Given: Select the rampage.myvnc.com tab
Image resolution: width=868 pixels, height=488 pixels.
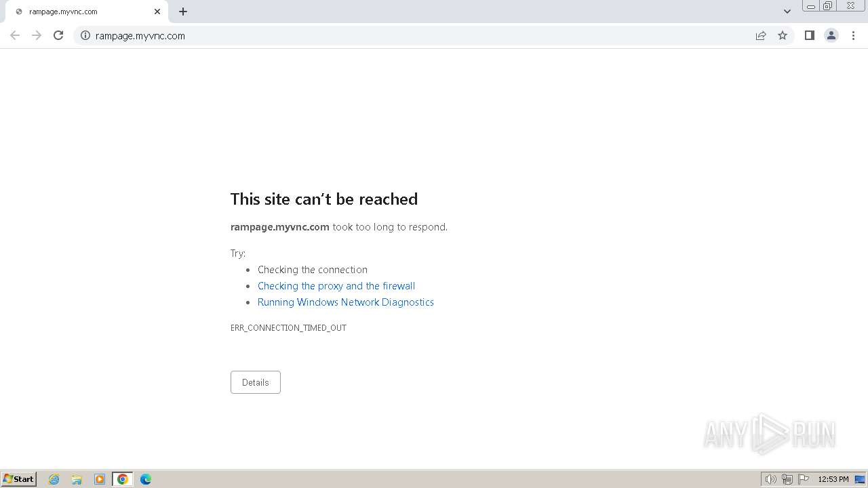Looking at the screenshot, I should coord(88,12).
